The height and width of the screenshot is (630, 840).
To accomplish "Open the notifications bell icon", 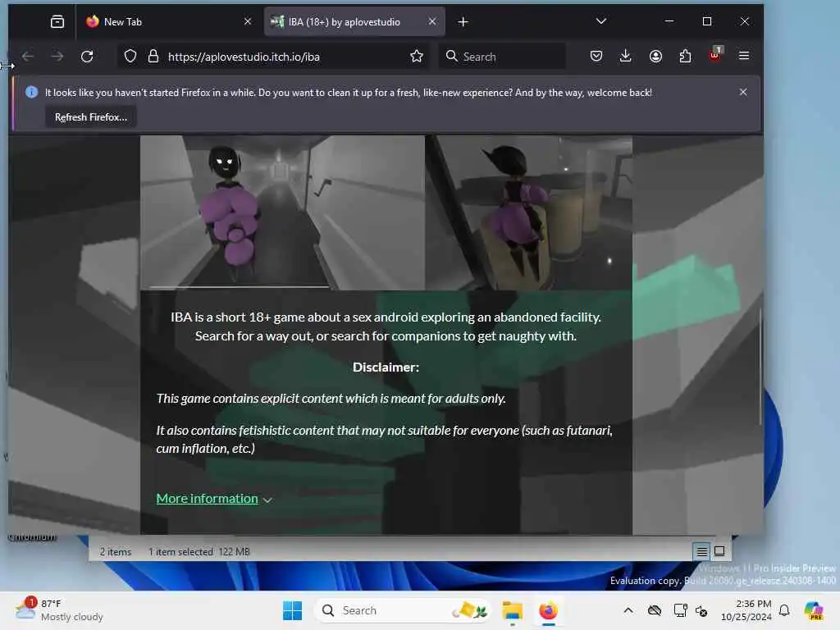I will [784, 610].
